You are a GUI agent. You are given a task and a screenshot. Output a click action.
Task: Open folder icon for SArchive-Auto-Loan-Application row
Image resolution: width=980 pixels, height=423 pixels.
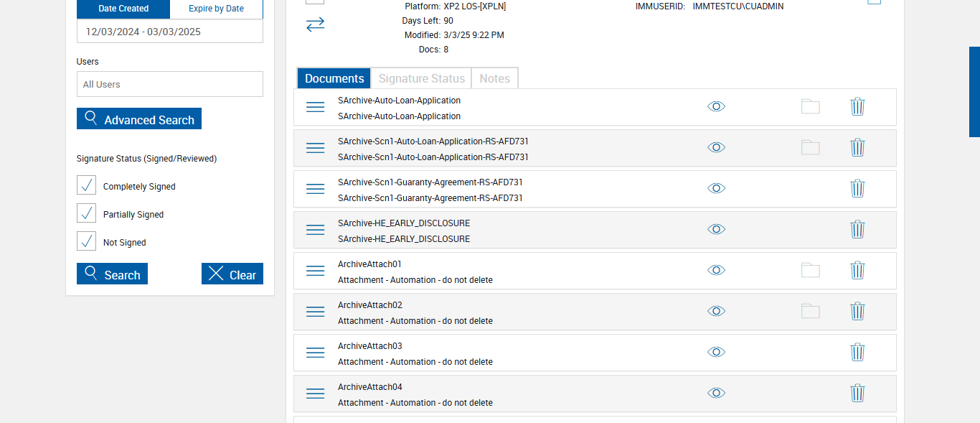tap(811, 106)
